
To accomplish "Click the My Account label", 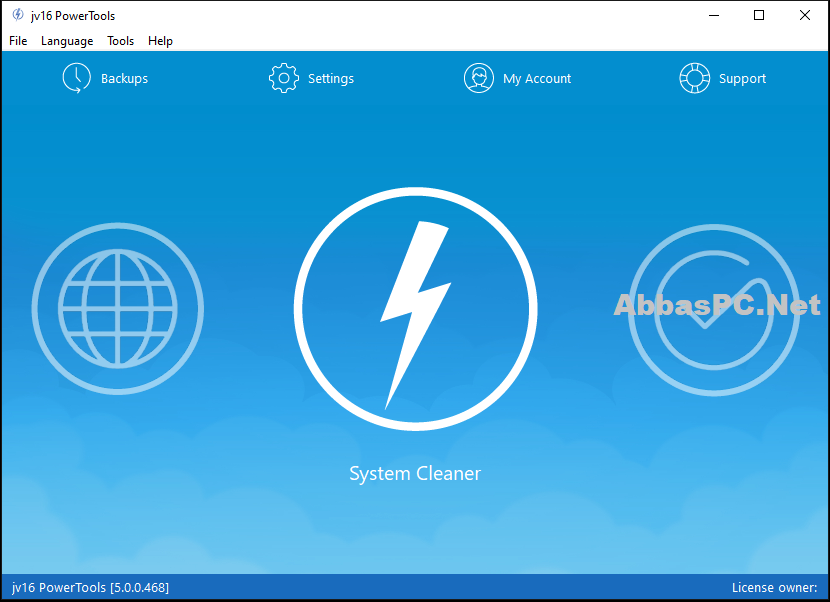I will click(x=537, y=78).
